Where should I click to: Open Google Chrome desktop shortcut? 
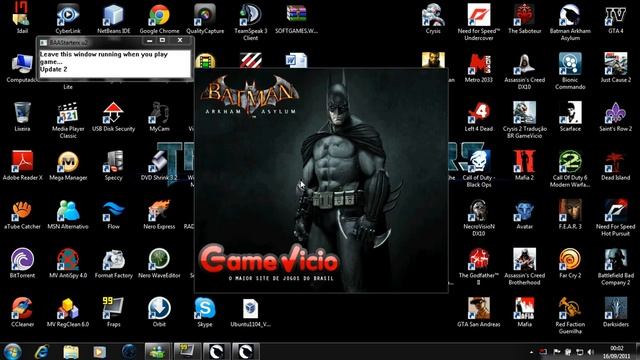159,16
